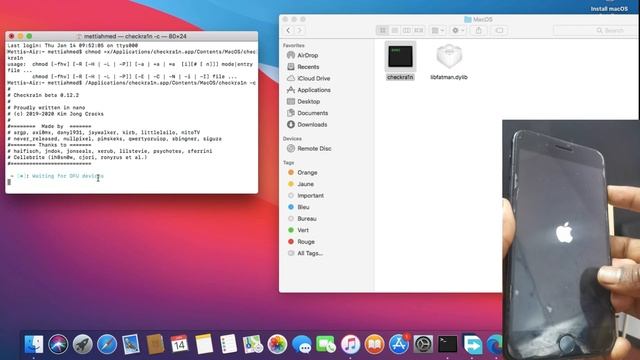Close the Terminal window
The width and height of the screenshot is (640, 360).
coord(11,36)
